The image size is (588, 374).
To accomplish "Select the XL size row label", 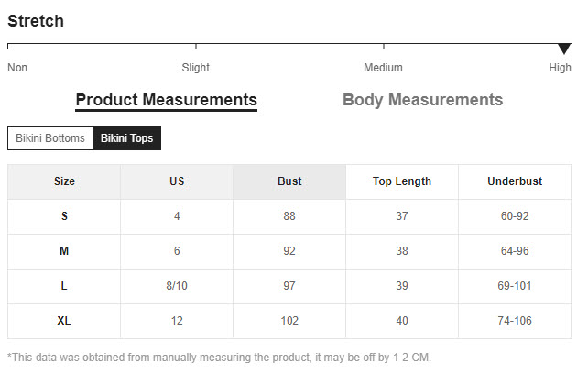I will pyautogui.click(x=64, y=321).
